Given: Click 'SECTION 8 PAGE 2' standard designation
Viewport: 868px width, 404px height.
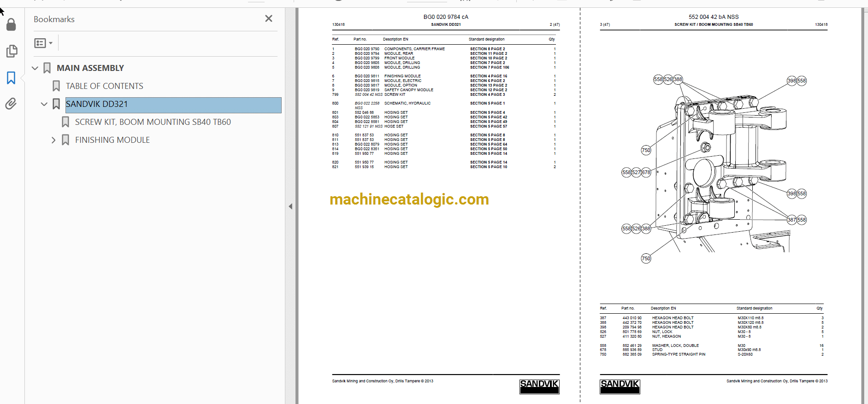Looking at the screenshot, I should point(487,49).
